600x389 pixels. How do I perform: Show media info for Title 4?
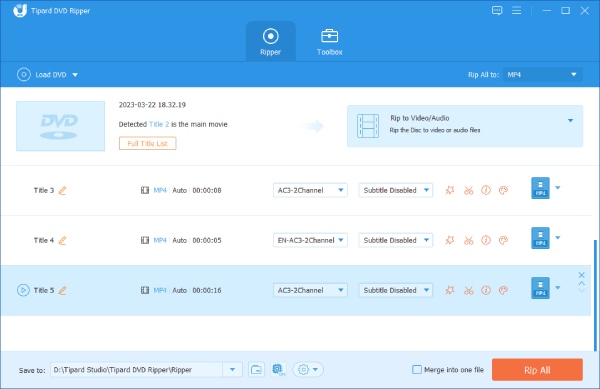coord(486,240)
